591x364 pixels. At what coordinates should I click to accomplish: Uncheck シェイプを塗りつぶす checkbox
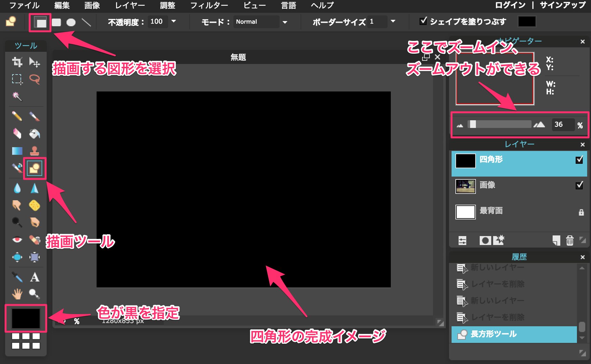pos(423,21)
